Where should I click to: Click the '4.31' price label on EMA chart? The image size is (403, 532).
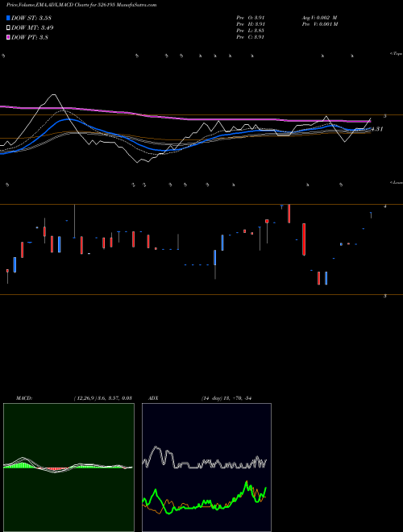377,129
